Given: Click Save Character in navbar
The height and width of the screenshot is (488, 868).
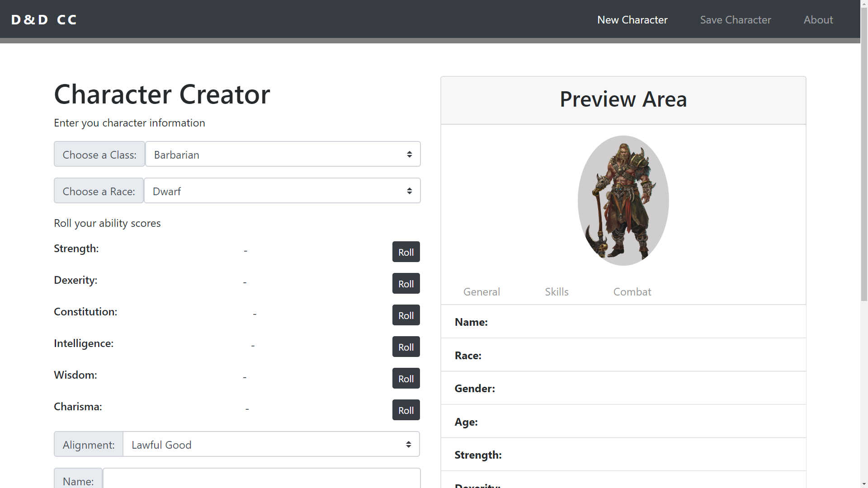Looking at the screenshot, I should click(735, 20).
